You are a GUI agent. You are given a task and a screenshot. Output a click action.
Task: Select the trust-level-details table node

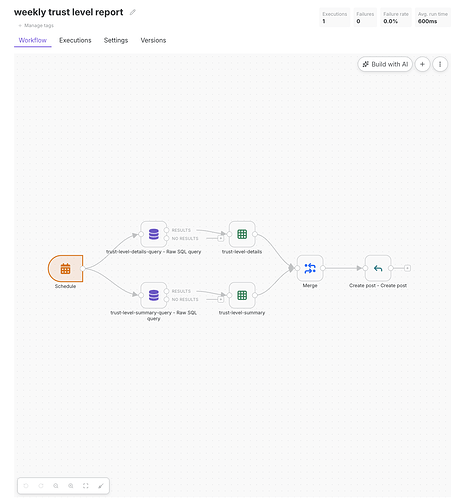(x=242, y=234)
